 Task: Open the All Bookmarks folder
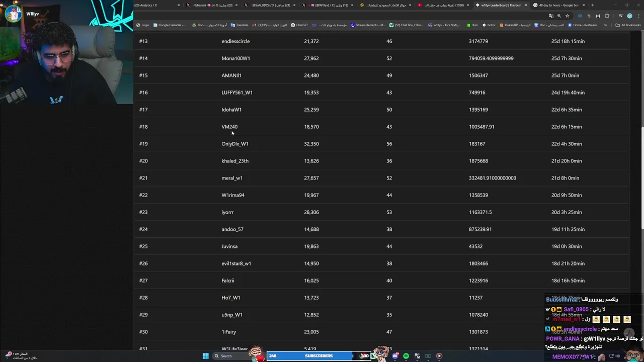[x=628, y=25]
